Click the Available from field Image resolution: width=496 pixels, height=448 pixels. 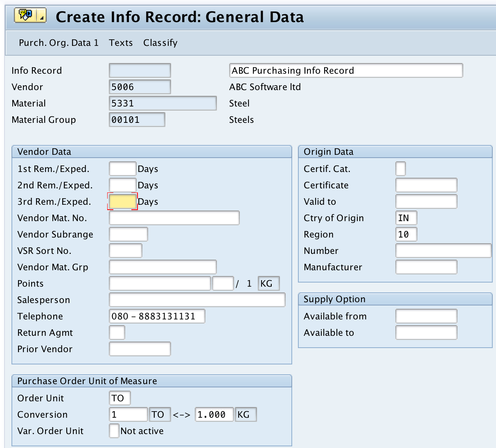coord(426,316)
